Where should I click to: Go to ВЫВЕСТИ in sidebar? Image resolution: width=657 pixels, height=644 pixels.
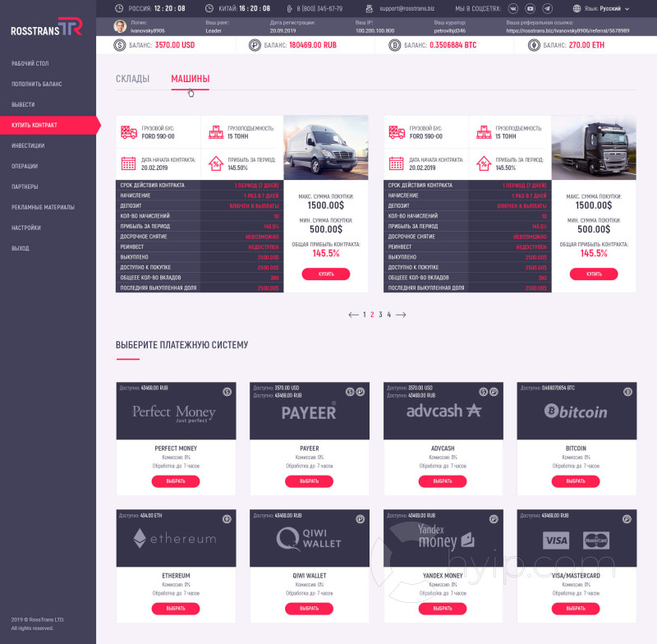pyautogui.click(x=23, y=105)
